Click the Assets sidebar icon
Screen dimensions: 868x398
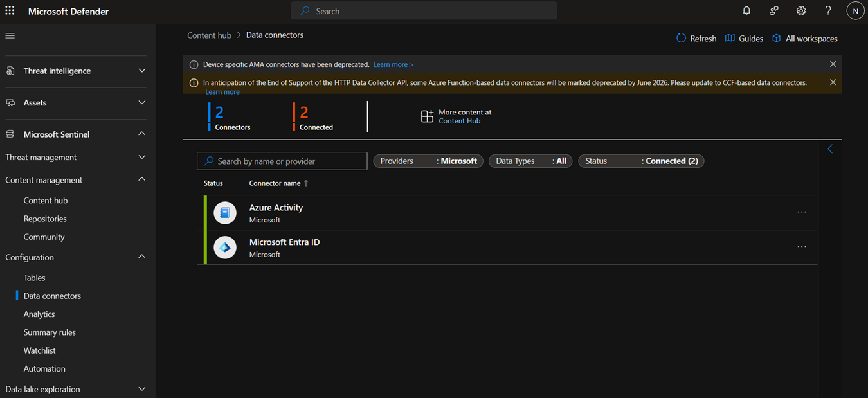click(10, 102)
